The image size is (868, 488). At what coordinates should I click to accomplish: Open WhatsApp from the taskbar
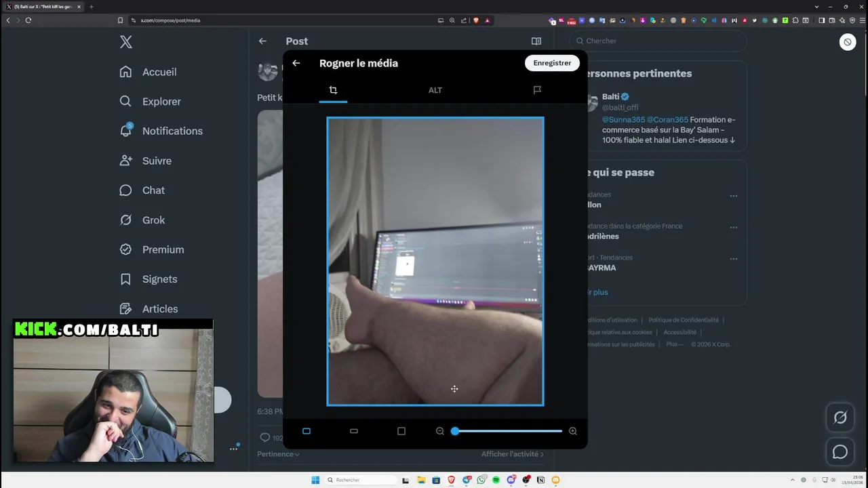(x=481, y=480)
